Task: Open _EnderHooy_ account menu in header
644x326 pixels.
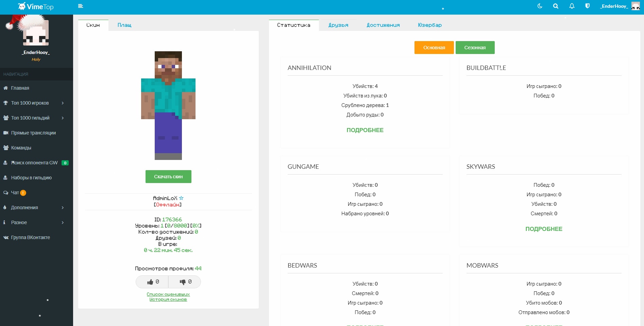Action: pyautogui.click(x=614, y=6)
